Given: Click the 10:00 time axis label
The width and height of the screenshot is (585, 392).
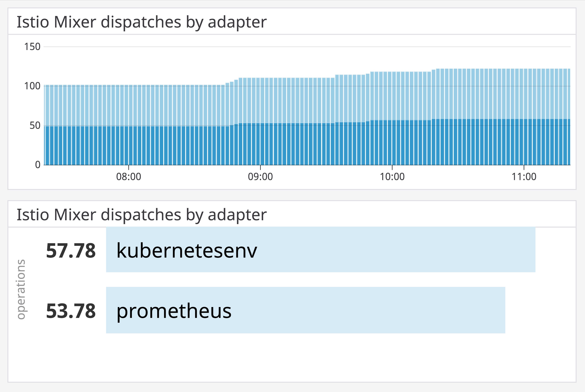Looking at the screenshot, I should (392, 177).
